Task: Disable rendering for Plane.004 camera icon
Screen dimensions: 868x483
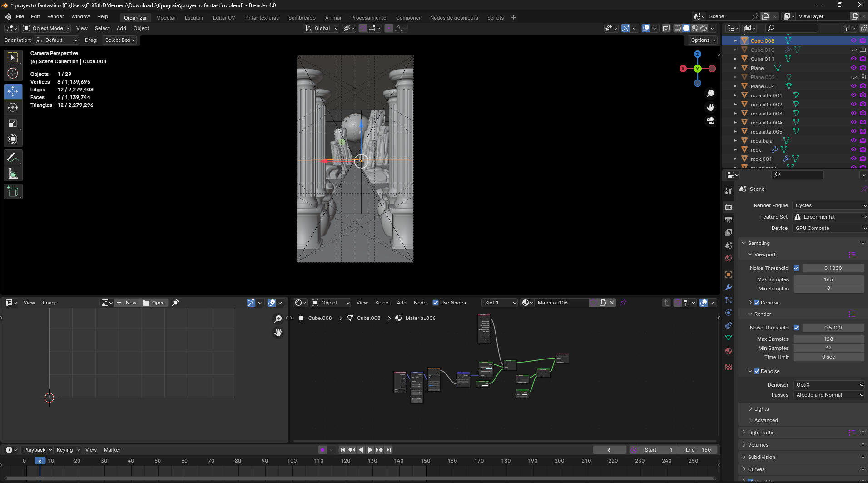Action: [x=863, y=86]
